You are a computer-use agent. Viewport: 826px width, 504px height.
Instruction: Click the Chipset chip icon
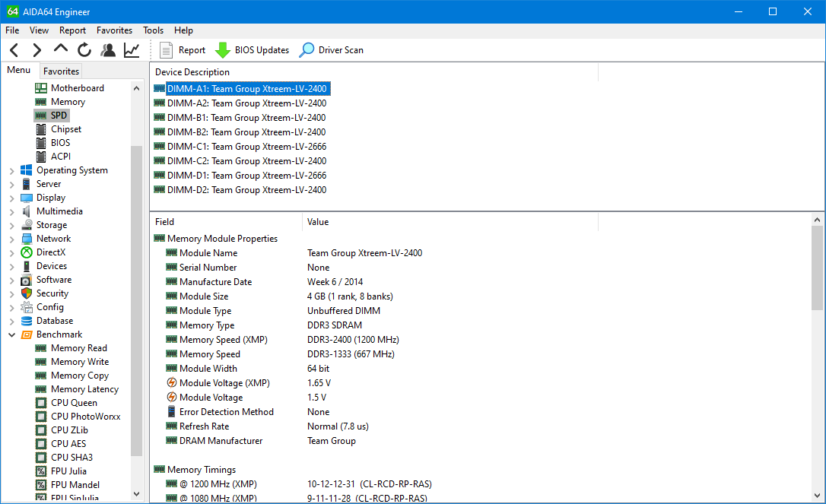click(40, 129)
